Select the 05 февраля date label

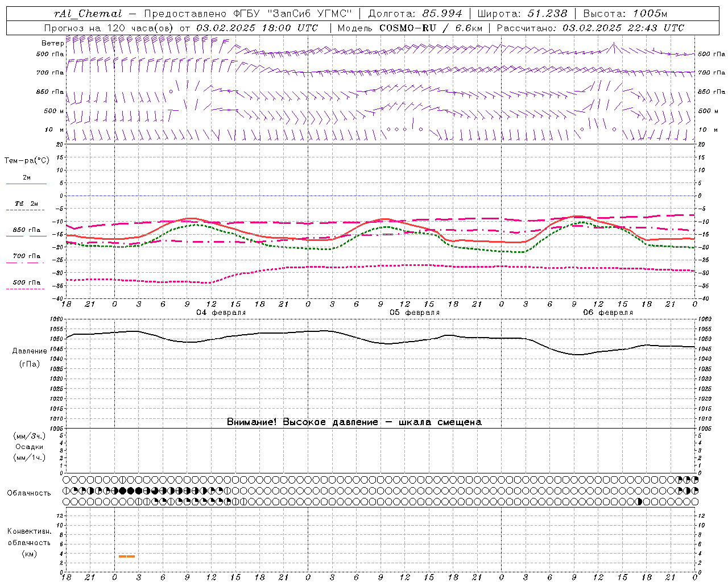415,313
